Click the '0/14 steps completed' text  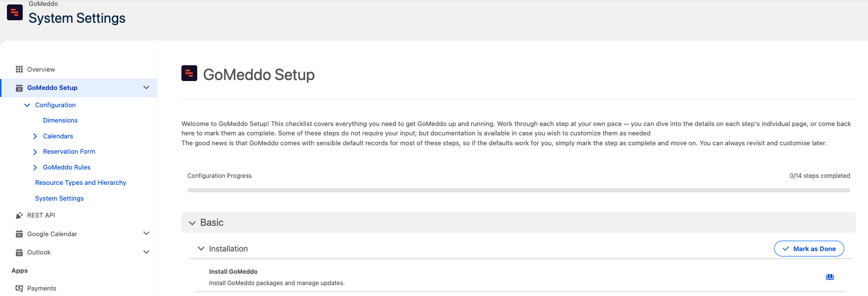click(x=820, y=176)
